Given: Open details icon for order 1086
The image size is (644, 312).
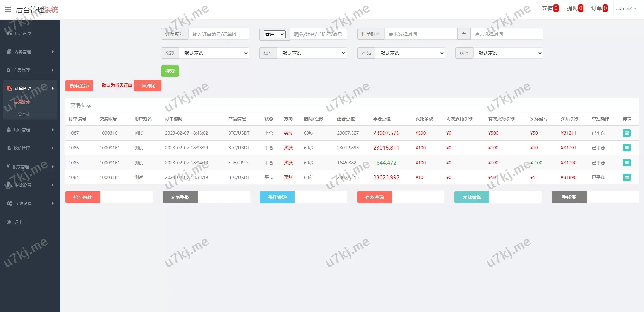Looking at the screenshot, I should [626, 148].
